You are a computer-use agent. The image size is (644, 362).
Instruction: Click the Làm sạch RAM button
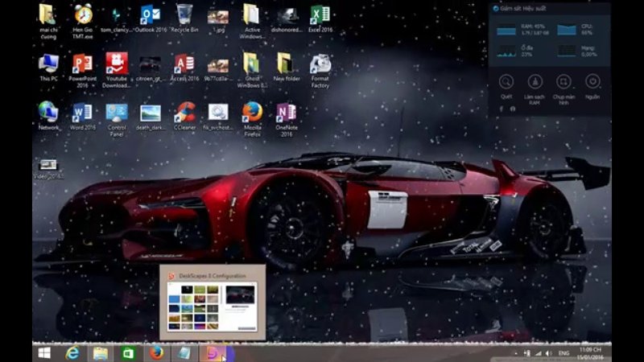(535, 89)
